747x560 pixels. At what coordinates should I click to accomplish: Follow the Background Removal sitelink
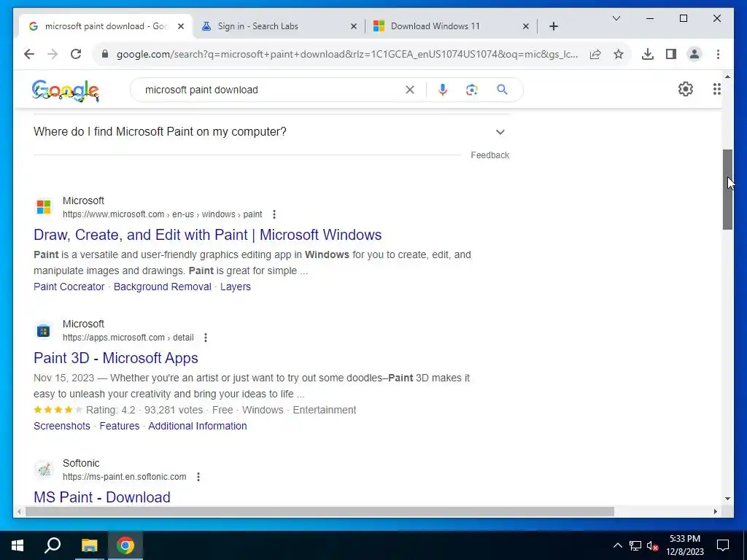(x=163, y=287)
